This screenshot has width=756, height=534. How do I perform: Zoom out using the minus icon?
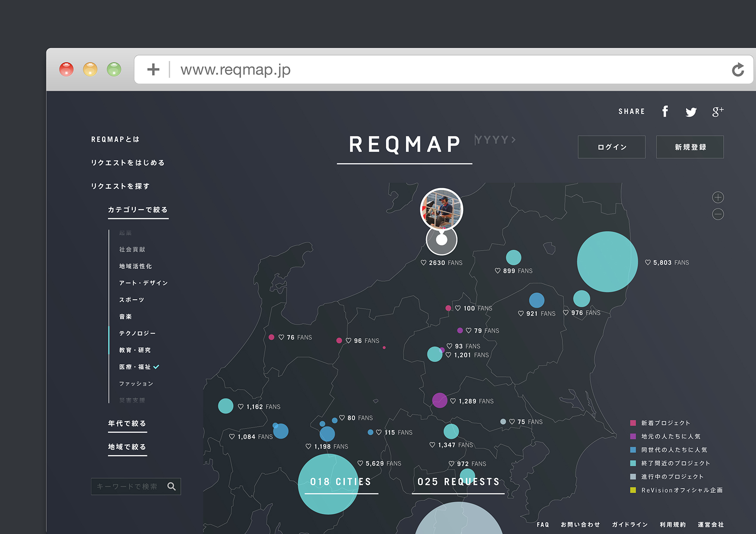(718, 214)
